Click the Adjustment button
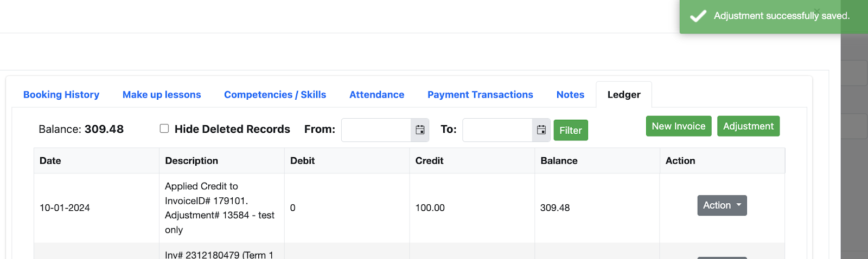868x259 pixels. (748, 126)
